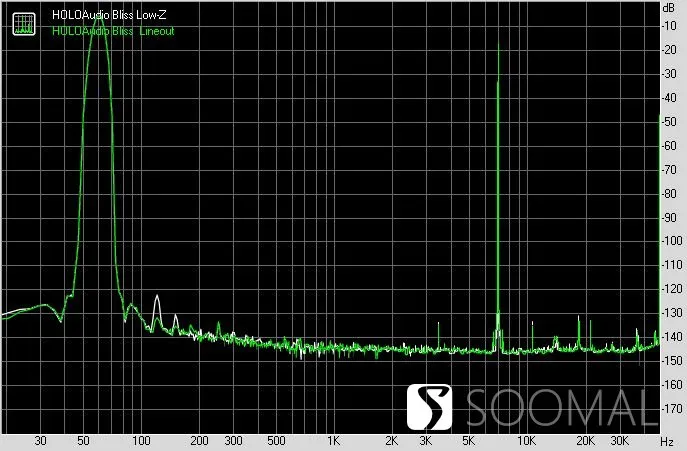
Task: Click the 50 Hz frequency label
Action: pos(83,440)
